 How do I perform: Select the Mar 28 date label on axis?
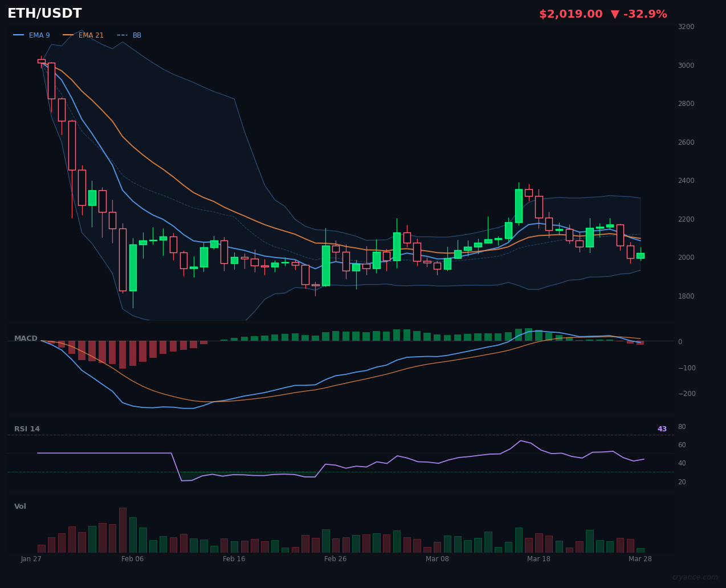coord(640,559)
